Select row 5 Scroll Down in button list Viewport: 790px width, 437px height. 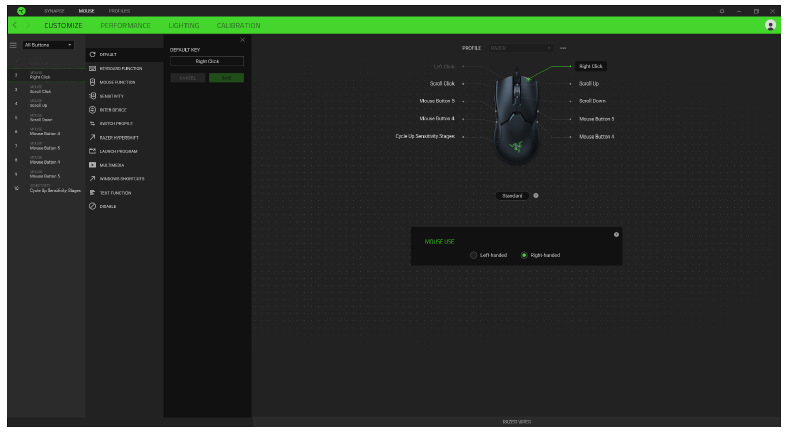click(x=47, y=118)
